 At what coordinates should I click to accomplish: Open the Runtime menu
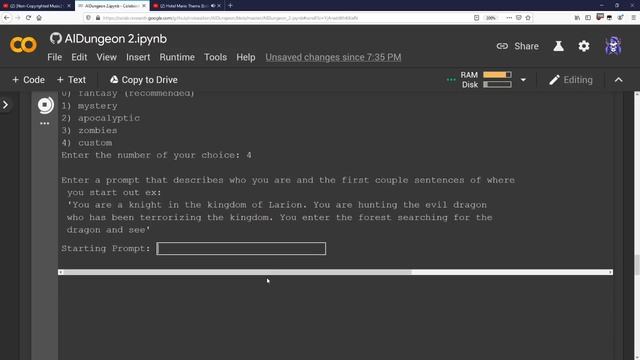coord(177,57)
